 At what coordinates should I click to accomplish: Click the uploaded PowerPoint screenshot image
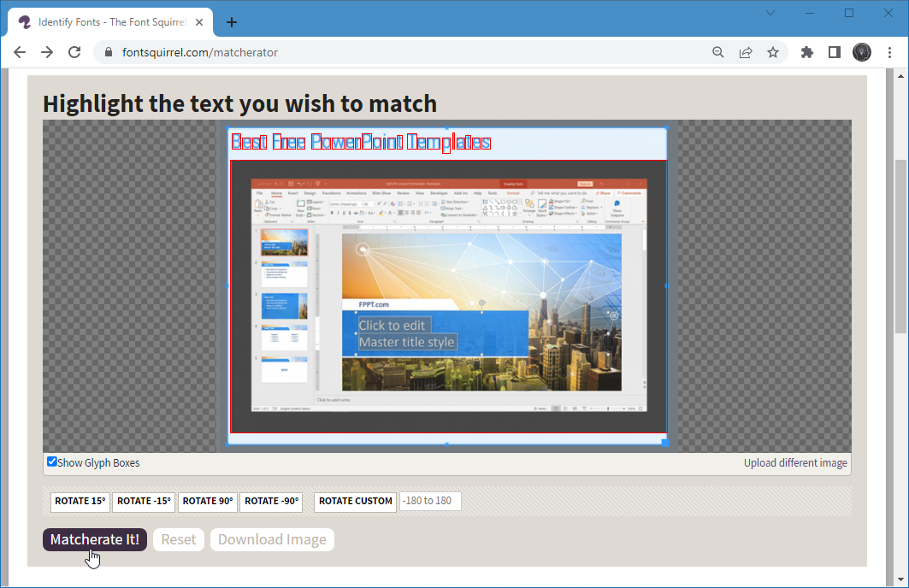coord(448,296)
